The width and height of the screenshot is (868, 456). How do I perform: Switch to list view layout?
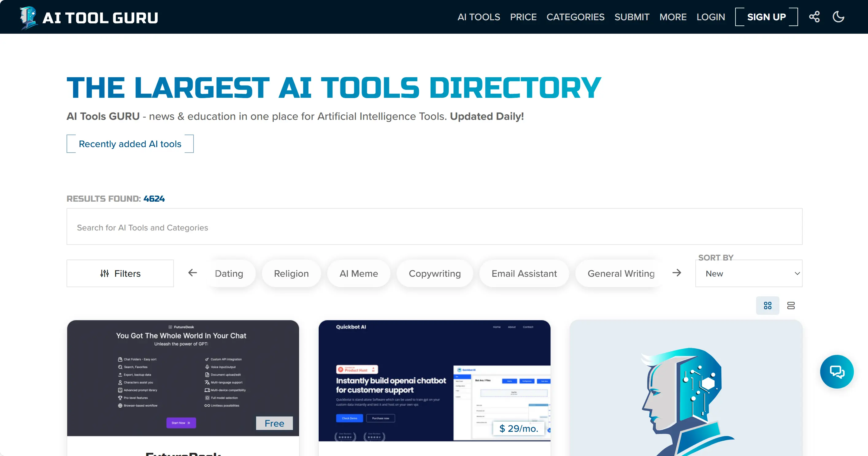[x=790, y=306]
